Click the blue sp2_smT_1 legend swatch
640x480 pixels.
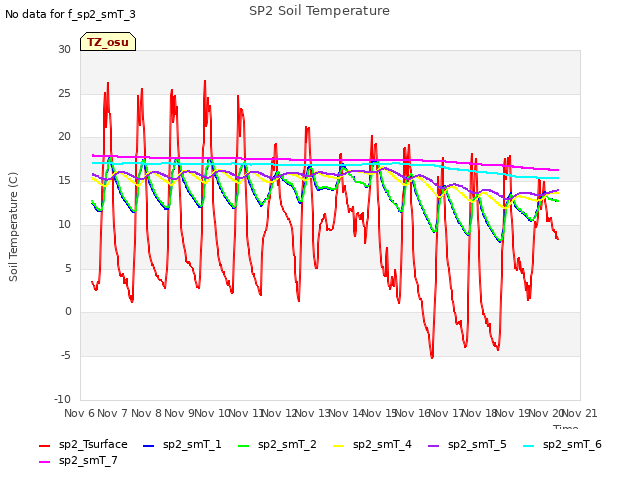tap(149, 446)
